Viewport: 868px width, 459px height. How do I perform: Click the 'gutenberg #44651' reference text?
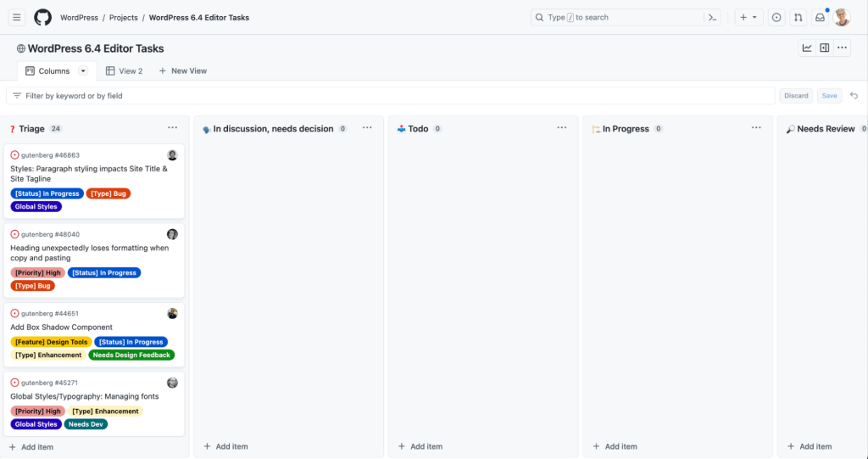click(50, 314)
